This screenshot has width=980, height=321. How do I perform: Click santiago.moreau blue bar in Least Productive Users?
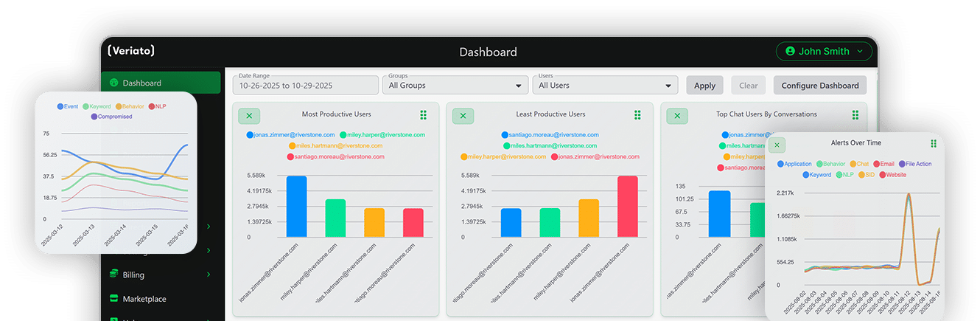[x=511, y=223]
